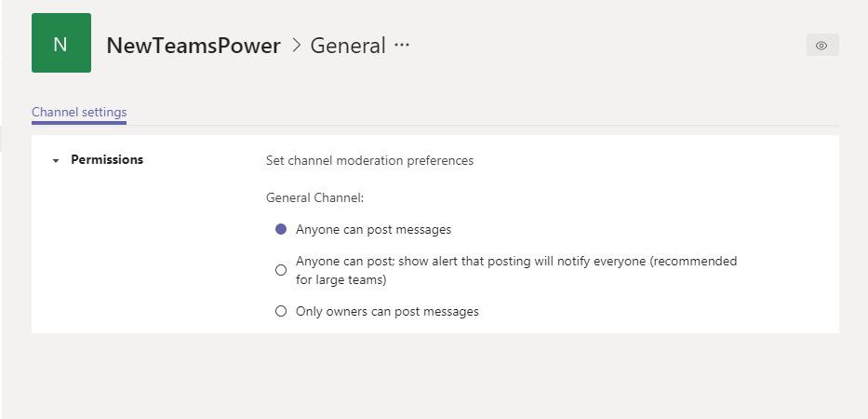Click the General channel name in header
This screenshot has height=419, width=868.
[x=348, y=46]
